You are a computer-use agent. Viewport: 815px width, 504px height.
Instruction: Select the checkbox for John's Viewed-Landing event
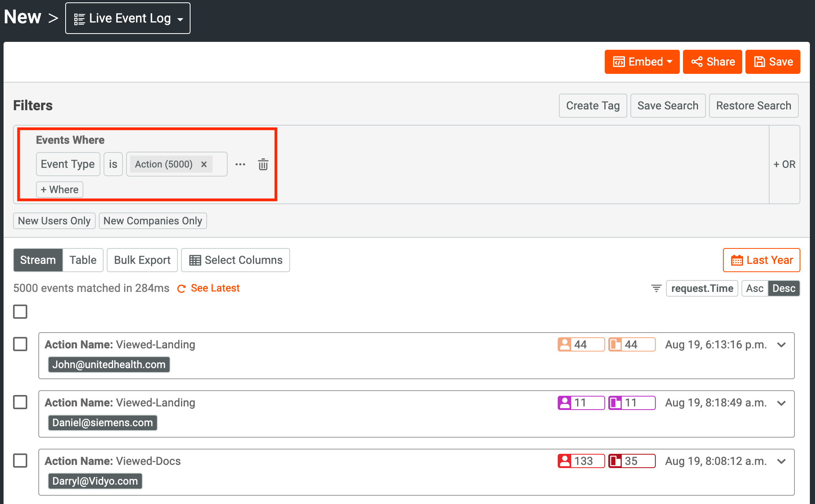point(20,344)
